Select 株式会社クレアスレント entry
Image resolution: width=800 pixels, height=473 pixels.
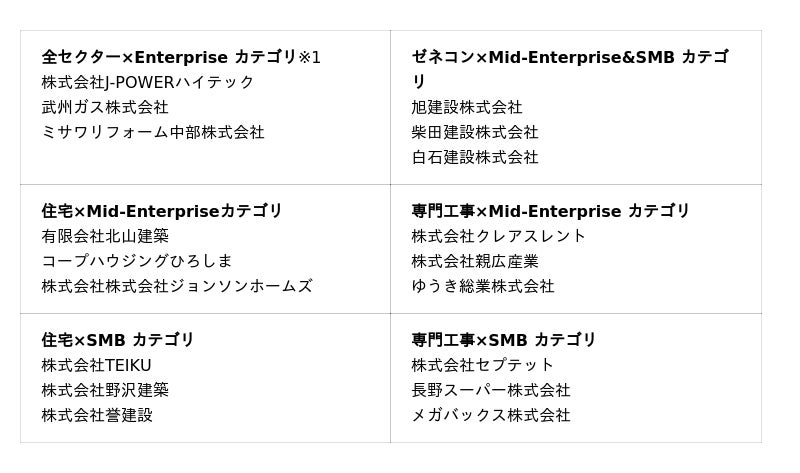[498, 236]
